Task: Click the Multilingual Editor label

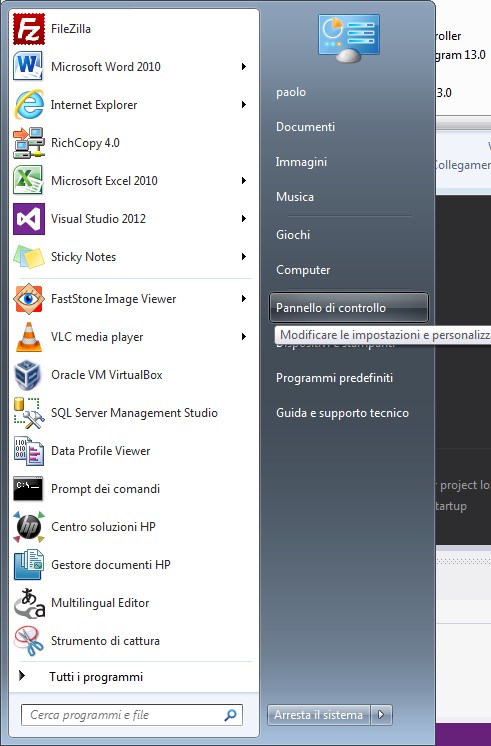Action: tap(100, 603)
